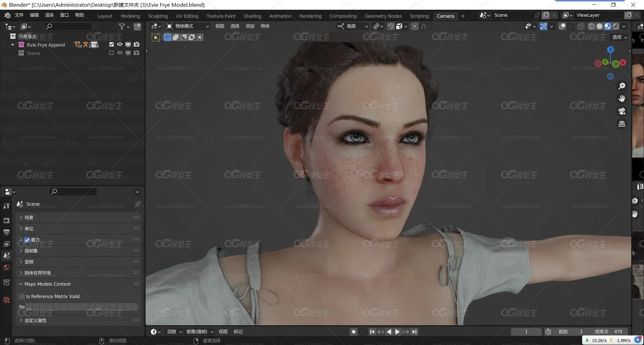The height and width of the screenshot is (345, 644).
Task: Switch to Geometry Nodes workspace tab
Action: tap(383, 16)
